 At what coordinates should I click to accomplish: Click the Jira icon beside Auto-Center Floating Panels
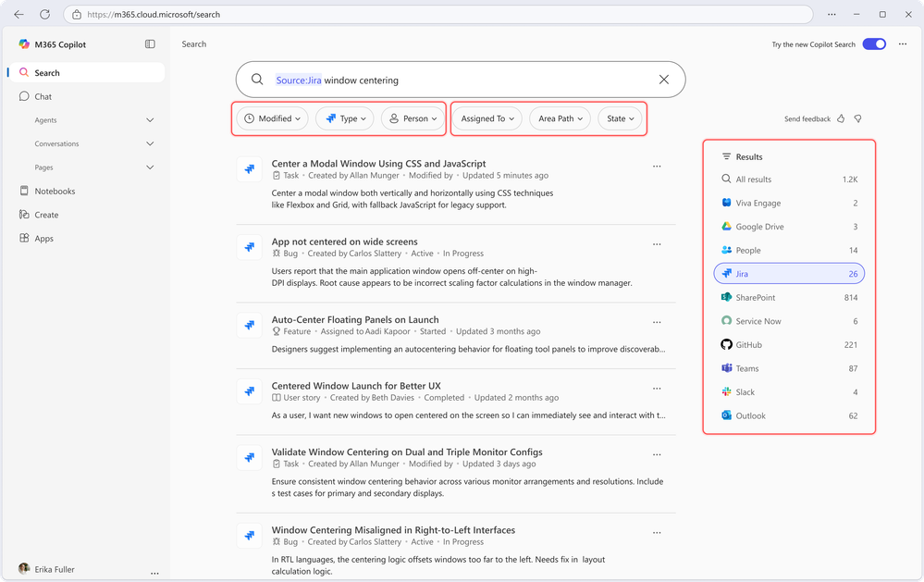click(250, 326)
